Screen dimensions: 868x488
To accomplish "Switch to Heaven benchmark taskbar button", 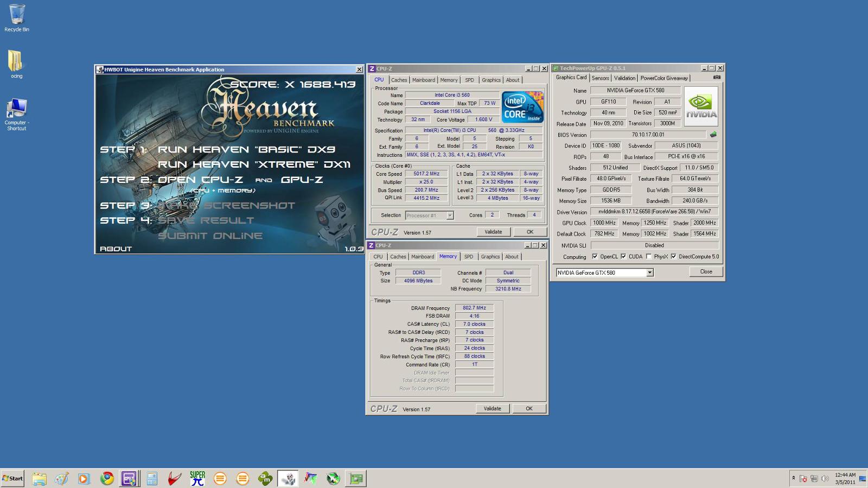I will click(288, 478).
